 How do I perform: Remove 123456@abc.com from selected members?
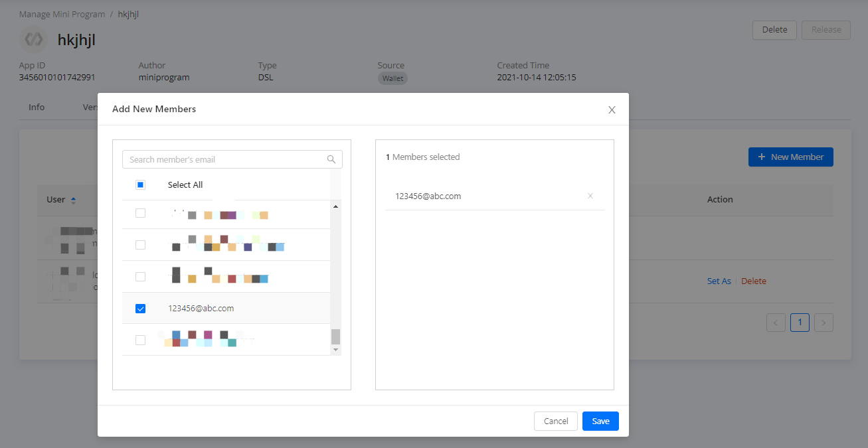[590, 196]
